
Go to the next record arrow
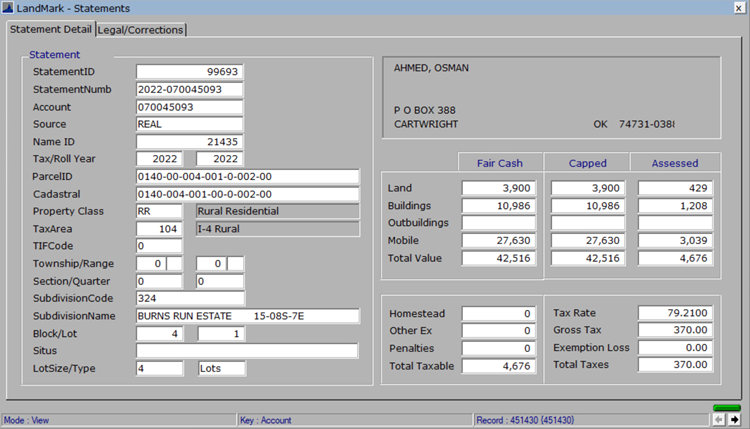pos(734,420)
